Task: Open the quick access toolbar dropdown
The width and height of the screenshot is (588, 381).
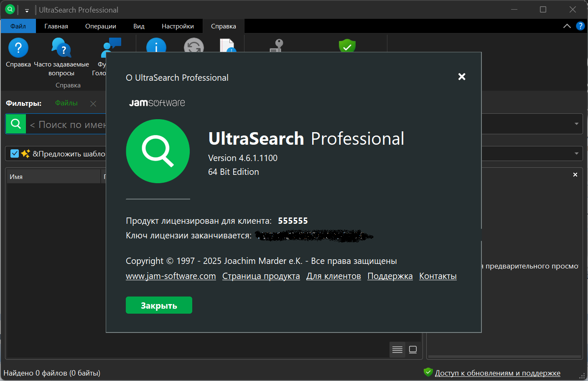Action: [x=27, y=10]
